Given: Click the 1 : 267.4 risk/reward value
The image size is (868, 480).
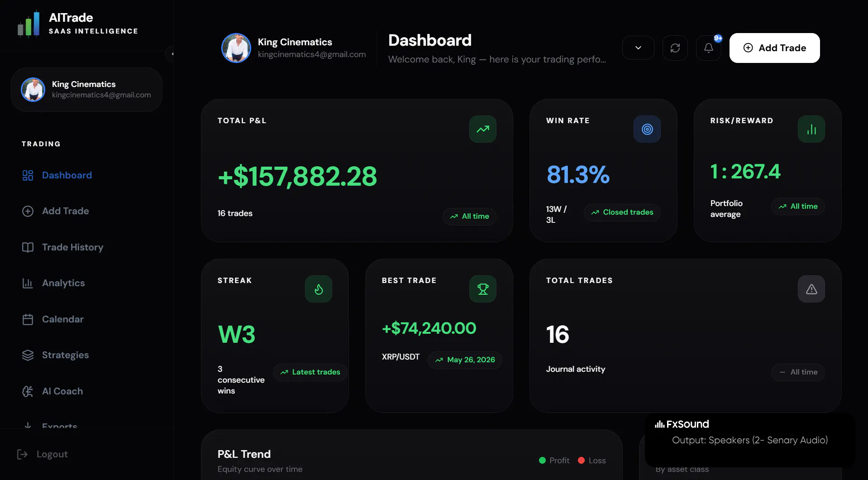Looking at the screenshot, I should pos(745,172).
